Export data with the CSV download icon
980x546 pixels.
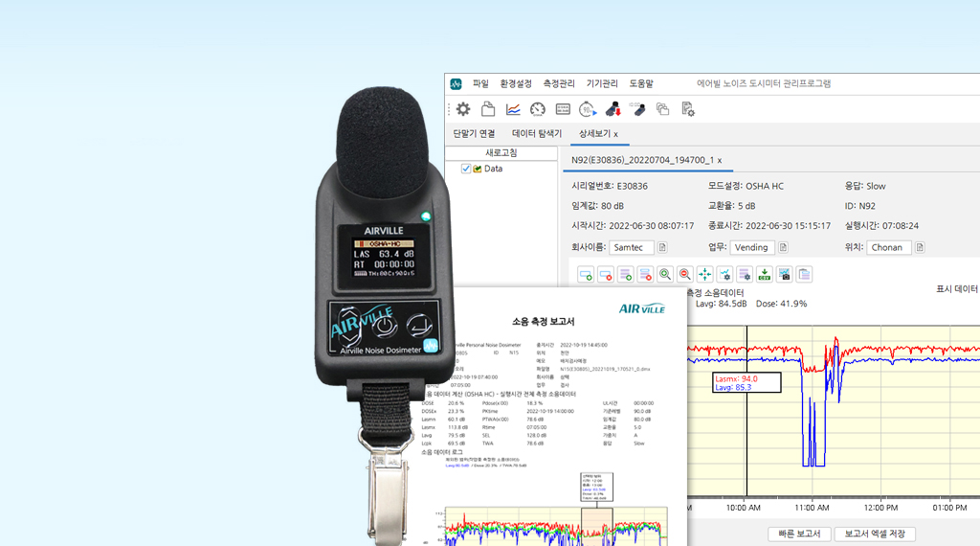[765, 274]
